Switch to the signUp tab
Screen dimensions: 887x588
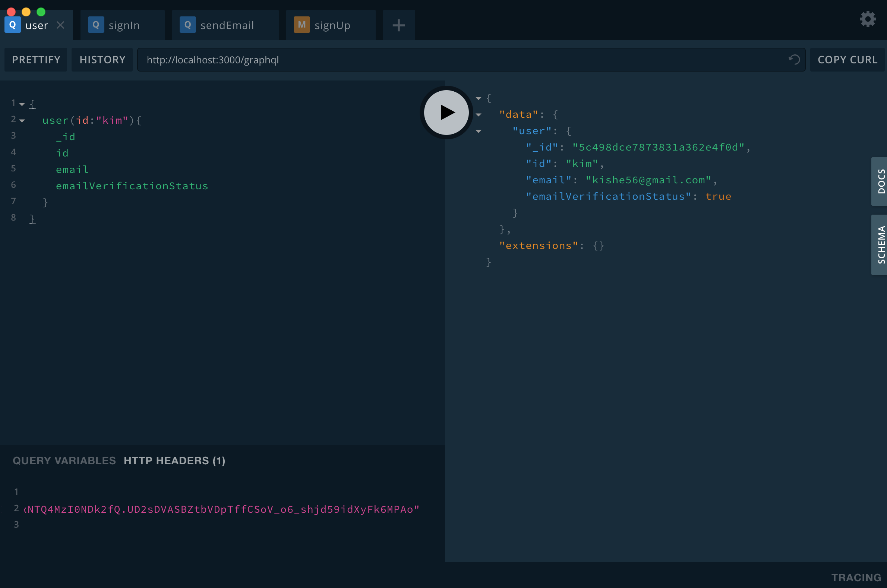click(331, 25)
